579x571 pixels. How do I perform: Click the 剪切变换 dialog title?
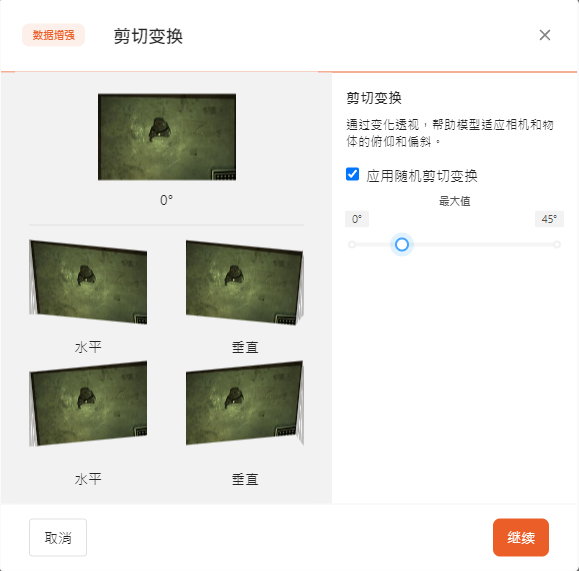pyautogui.click(x=148, y=36)
